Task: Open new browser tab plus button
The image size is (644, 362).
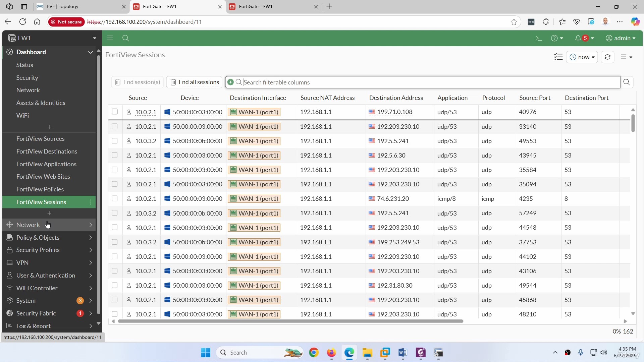Action: pyautogui.click(x=329, y=6)
